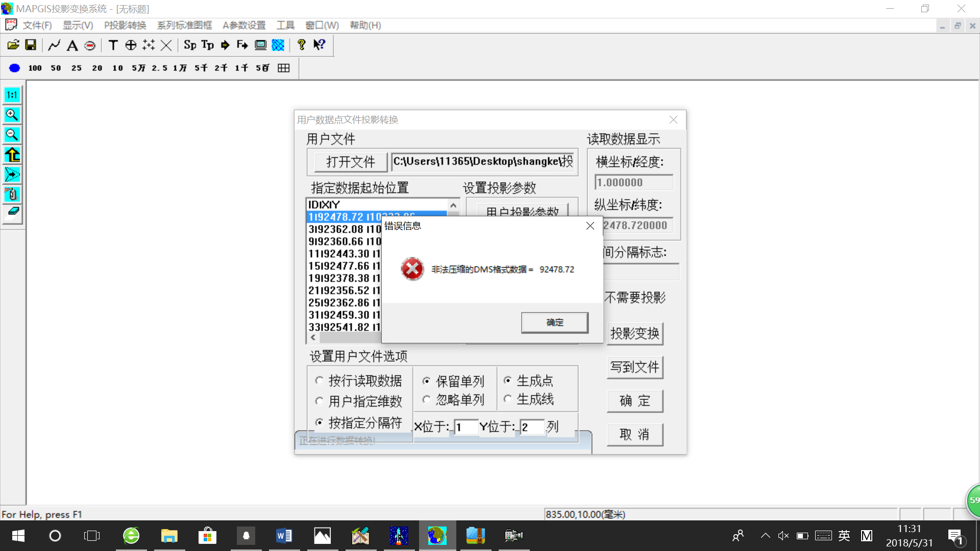Click the Sp toolbar icon

click(x=190, y=45)
